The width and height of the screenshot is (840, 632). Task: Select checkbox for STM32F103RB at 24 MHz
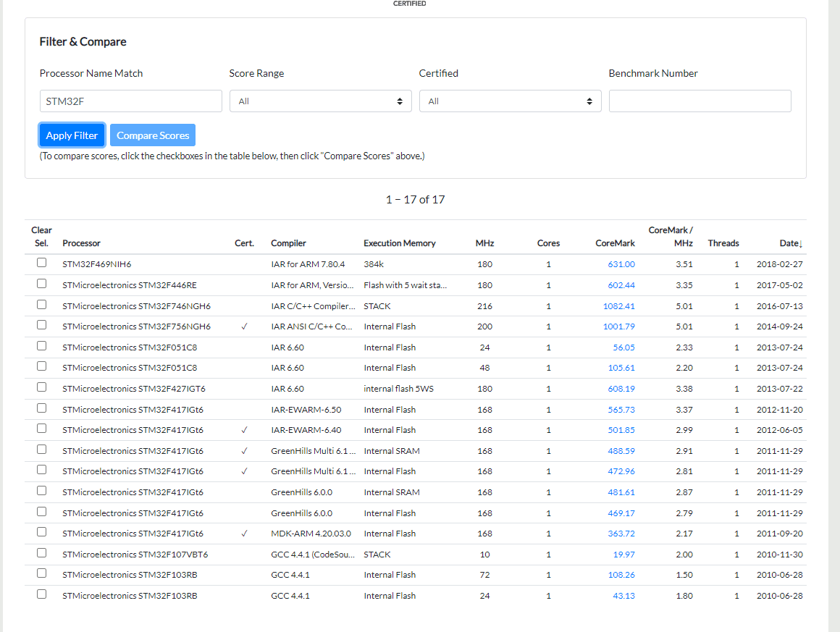point(41,594)
